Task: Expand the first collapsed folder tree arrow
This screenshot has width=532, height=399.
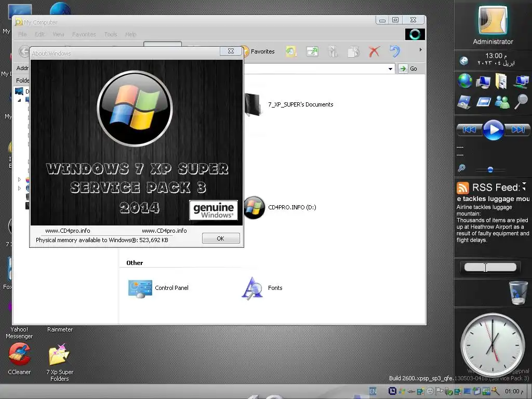Action: tap(19, 179)
